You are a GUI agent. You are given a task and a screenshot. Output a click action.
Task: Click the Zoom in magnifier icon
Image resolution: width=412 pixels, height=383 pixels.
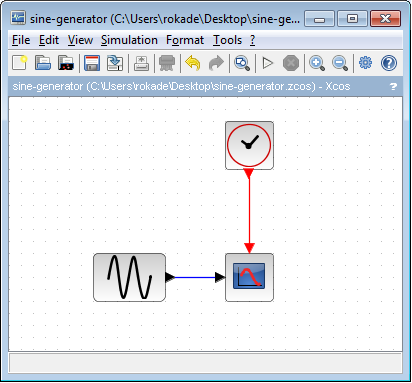click(317, 63)
